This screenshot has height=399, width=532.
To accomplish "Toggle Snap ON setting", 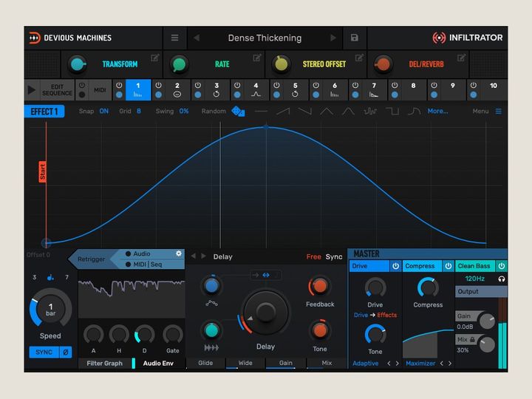I will pyautogui.click(x=104, y=111).
